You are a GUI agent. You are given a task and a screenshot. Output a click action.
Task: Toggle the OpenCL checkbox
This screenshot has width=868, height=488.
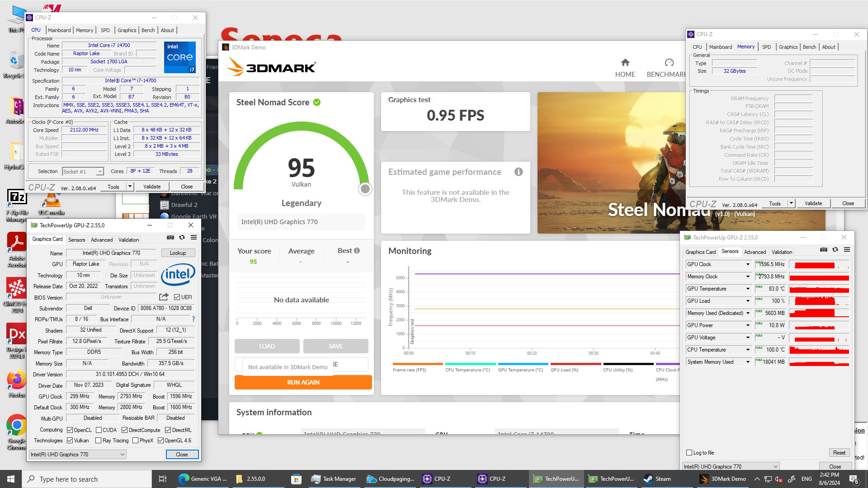pyautogui.click(x=70, y=430)
